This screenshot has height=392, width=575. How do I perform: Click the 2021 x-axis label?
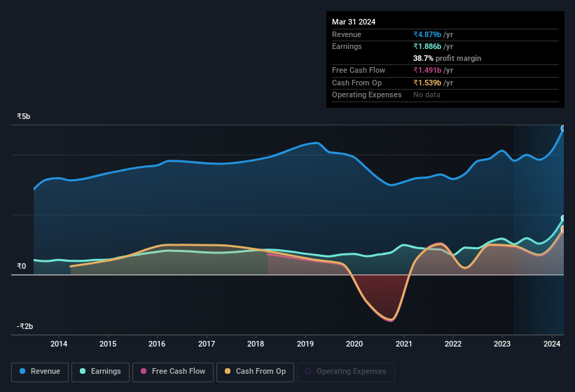pos(403,344)
